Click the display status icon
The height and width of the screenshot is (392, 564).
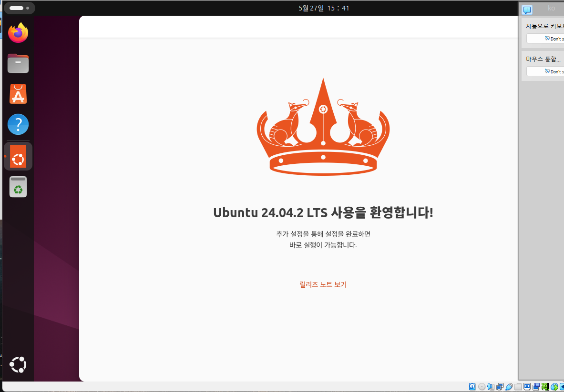click(x=527, y=387)
